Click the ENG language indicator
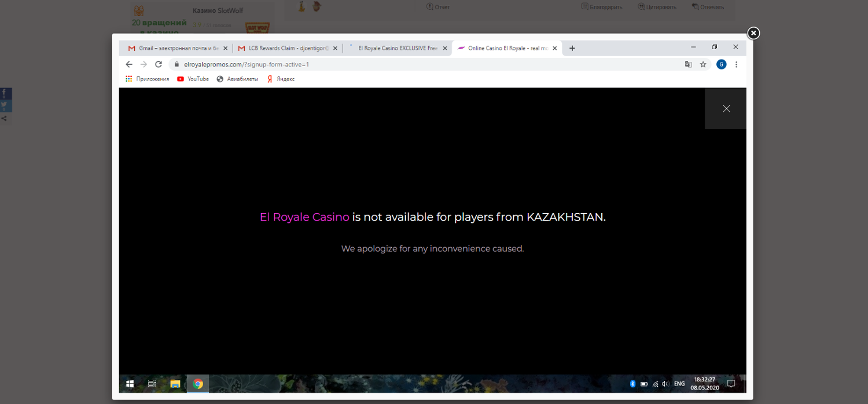Screen dimensions: 868x404 [679, 384]
